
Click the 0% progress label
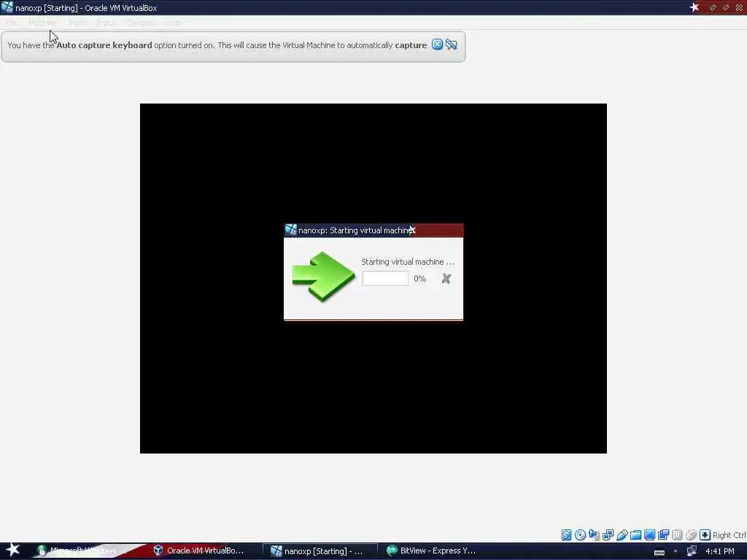tap(419, 279)
